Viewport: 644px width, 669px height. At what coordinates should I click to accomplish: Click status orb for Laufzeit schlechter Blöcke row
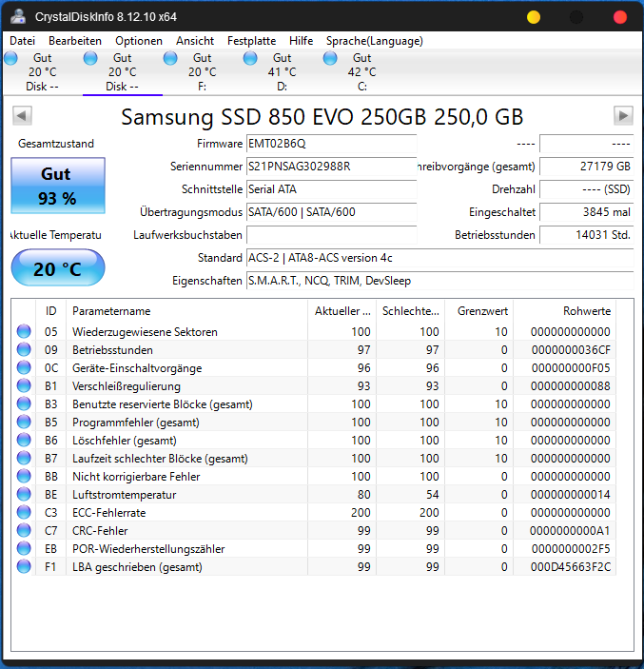24,459
